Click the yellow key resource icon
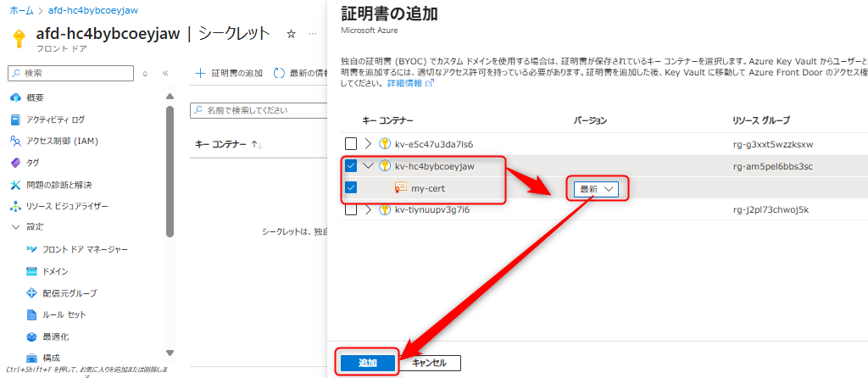 click(x=20, y=39)
